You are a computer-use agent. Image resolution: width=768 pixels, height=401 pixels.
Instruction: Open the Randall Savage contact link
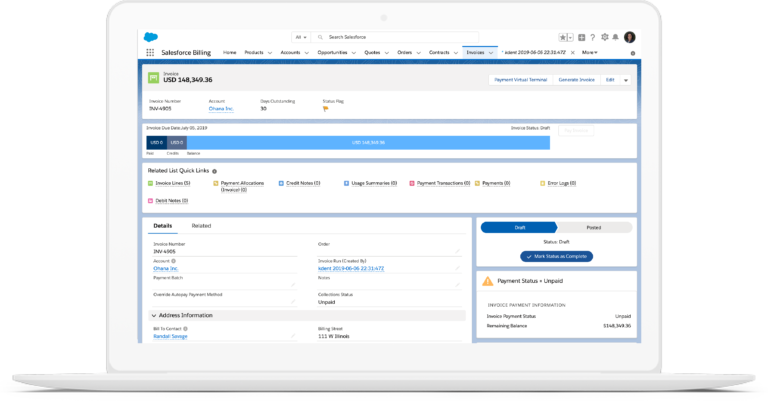click(x=170, y=336)
